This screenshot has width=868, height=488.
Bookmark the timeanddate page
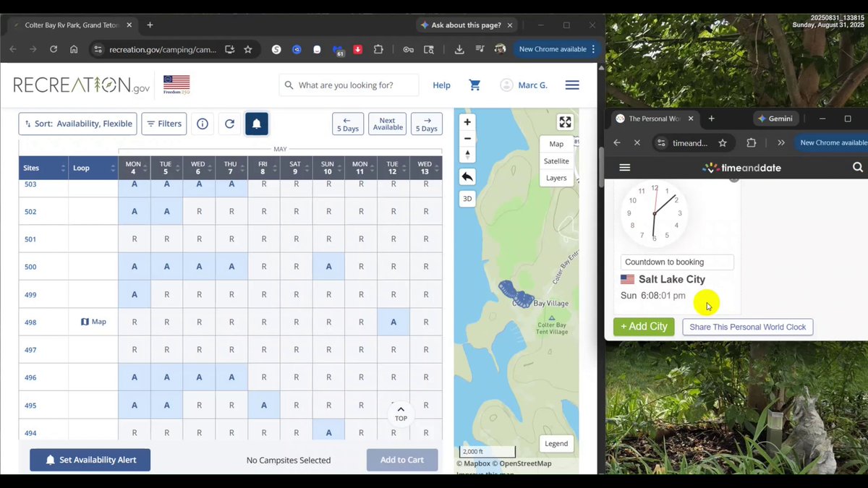tap(723, 143)
